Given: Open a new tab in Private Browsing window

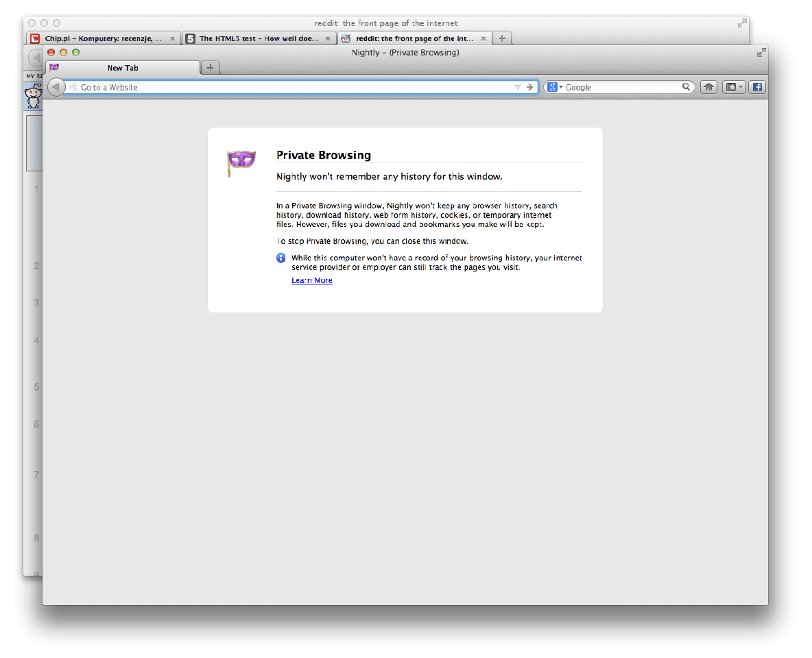Looking at the screenshot, I should click(x=211, y=67).
